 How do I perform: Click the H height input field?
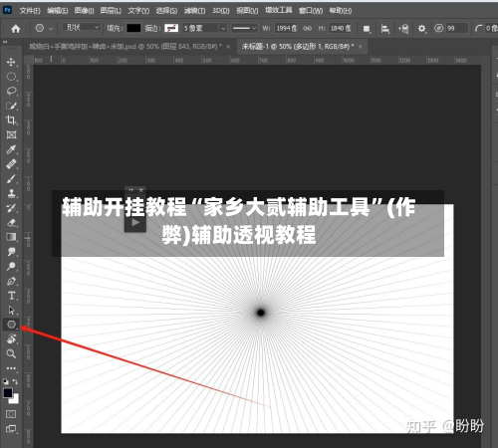coord(340,29)
